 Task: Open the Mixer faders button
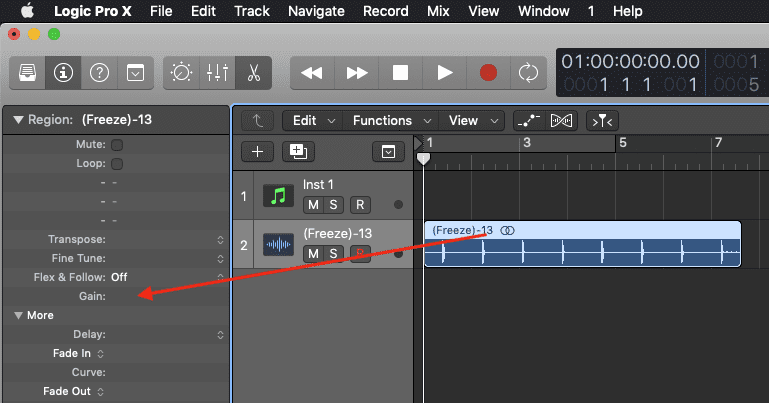coord(218,73)
